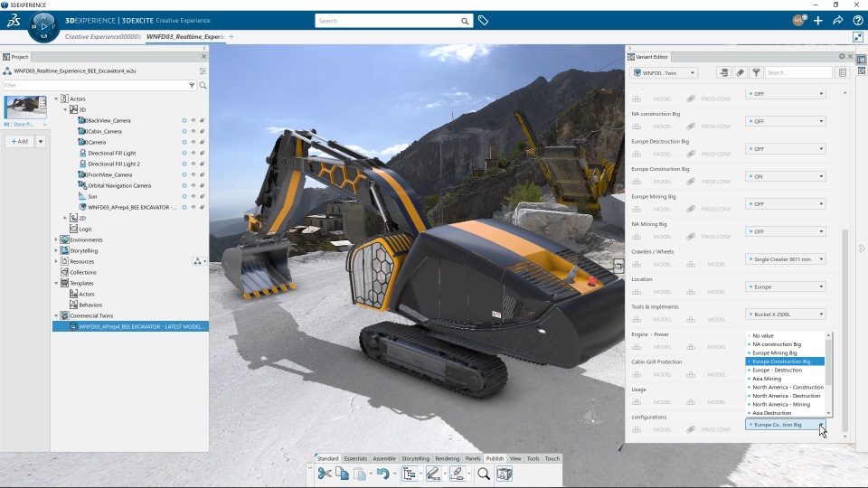This screenshot has height=488, width=868.
Task: Open the Tools & Implements Bucket dropdown
Action: 786,314
